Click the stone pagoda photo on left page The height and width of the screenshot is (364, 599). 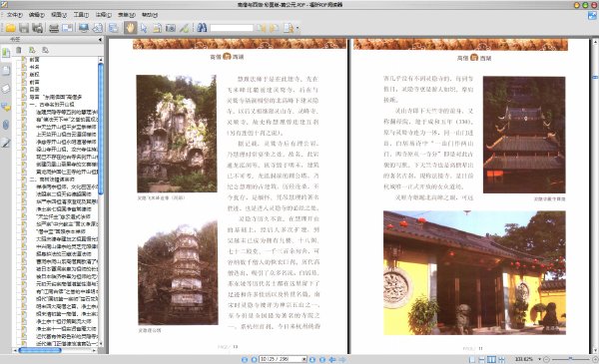tap(178, 273)
